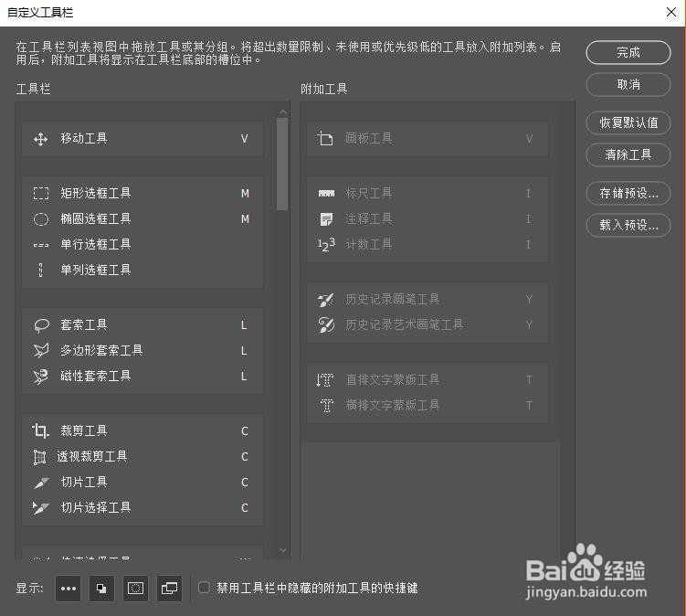Screen dimensions: 686x616
Task: Click the Move tool icon (移动工具)
Action: click(41, 139)
